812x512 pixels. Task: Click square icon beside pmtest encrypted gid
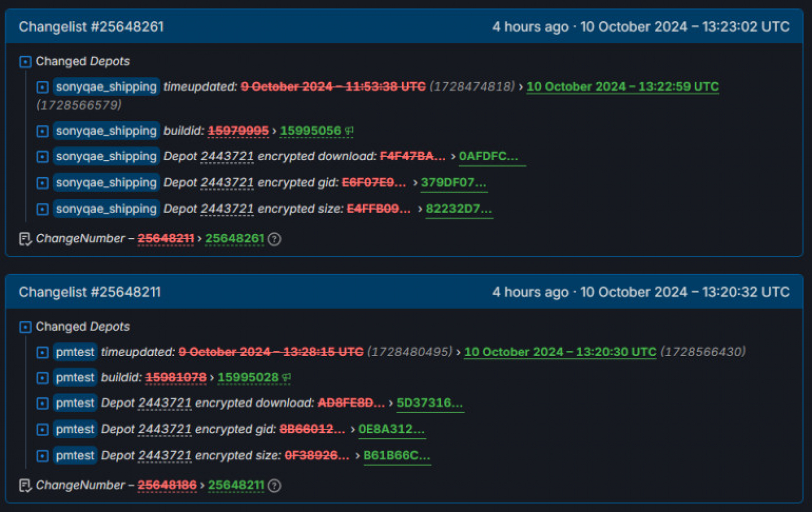coord(43,430)
